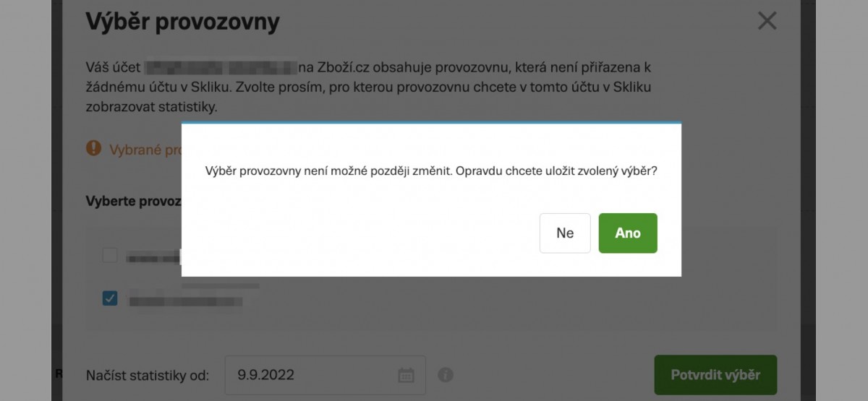Image resolution: width=868 pixels, height=401 pixels.
Task: Select the blurred name beside checked checkbox
Action: pos(185,299)
